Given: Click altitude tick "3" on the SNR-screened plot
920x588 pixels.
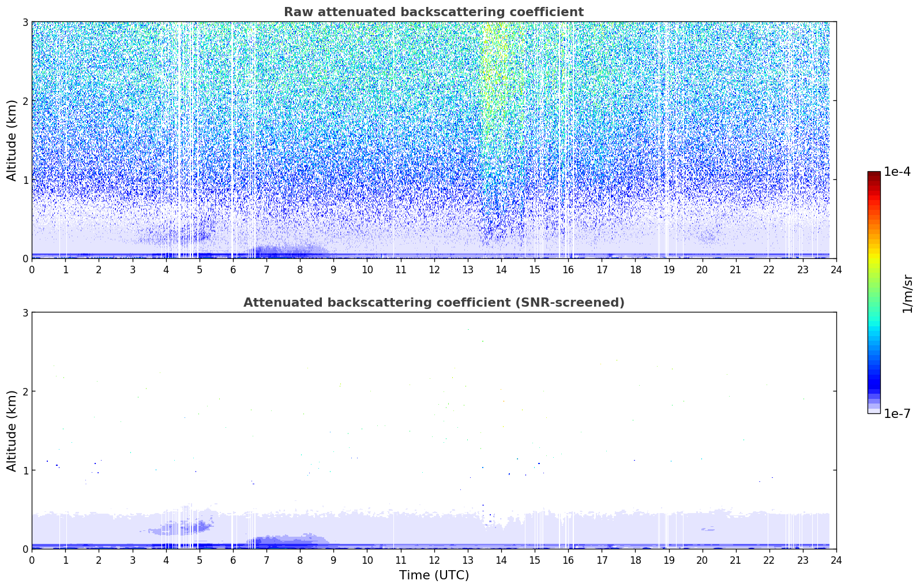Looking at the screenshot, I should [25, 312].
